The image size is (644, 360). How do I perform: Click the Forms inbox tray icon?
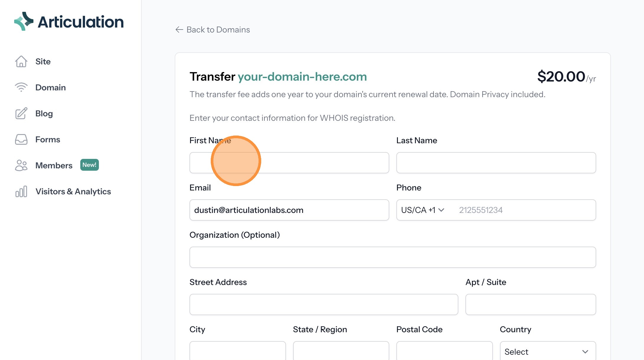click(21, 139)
